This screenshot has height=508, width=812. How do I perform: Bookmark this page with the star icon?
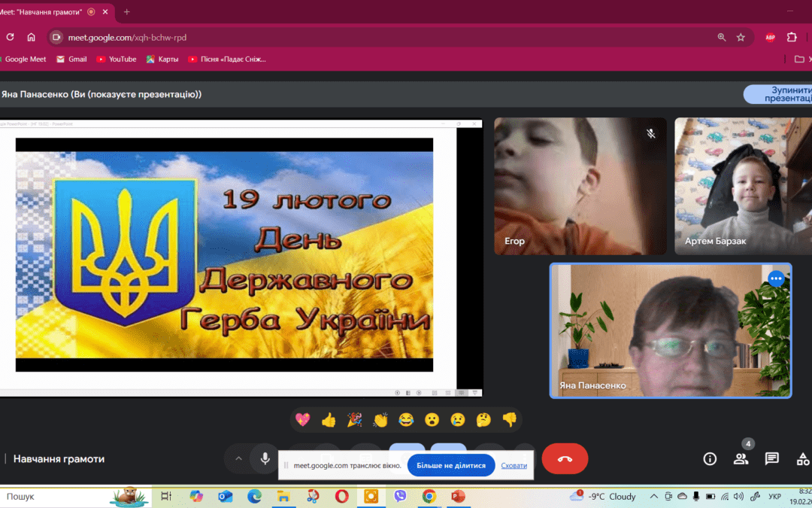[741, 38]
